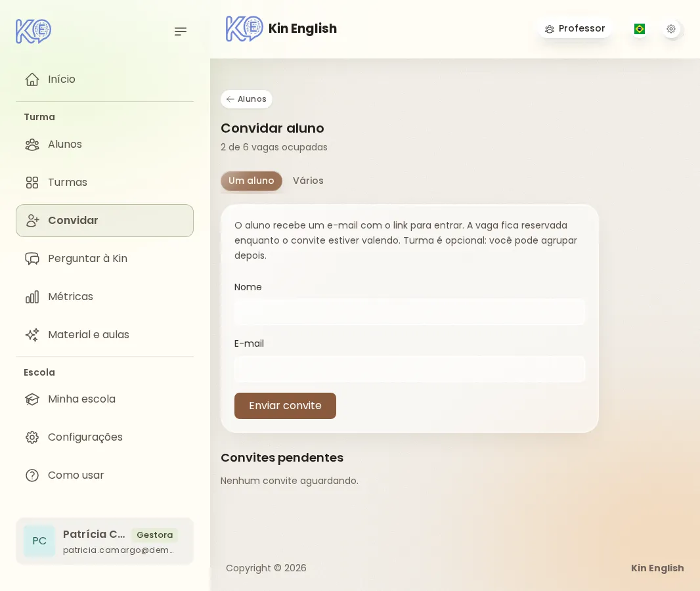Click the Enviar convite button

(285, 406)
